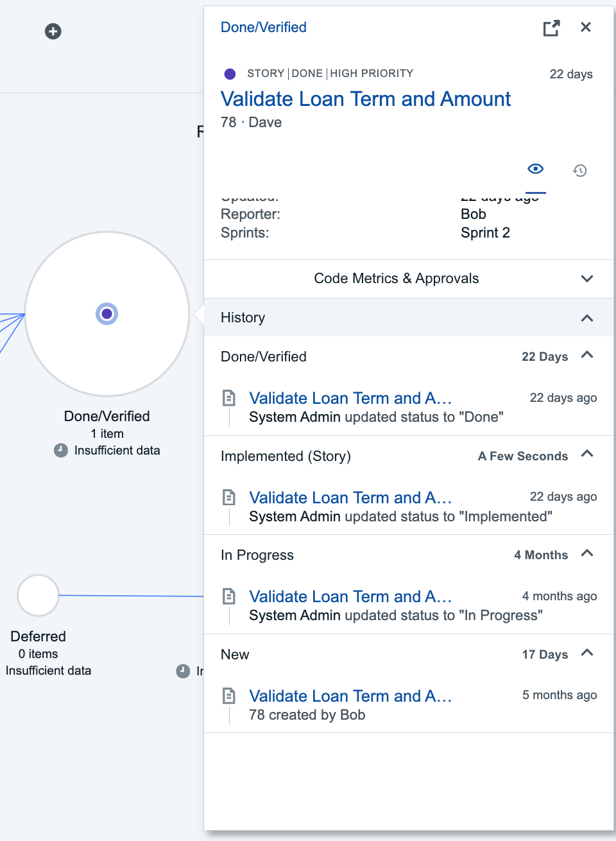Open link in status Implemented history entry
The width and height of the screenshot is (616, 841).
[350, 498]
